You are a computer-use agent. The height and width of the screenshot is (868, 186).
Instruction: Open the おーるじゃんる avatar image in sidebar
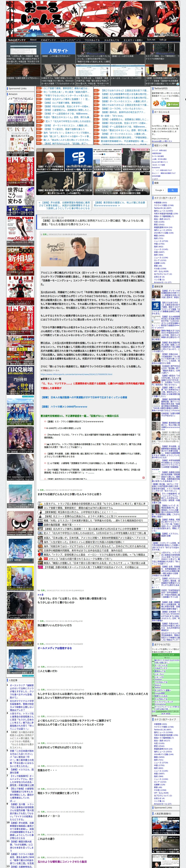(166, 119)
